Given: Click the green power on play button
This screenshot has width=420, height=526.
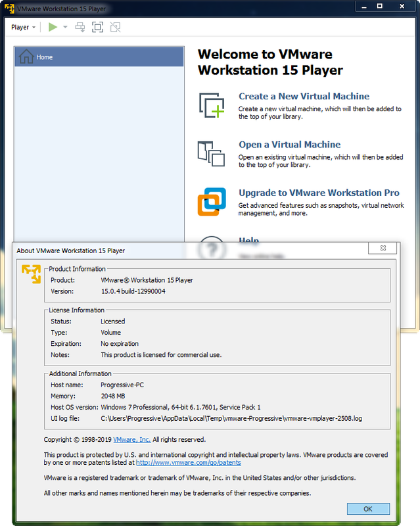Looking at the screenshot, I should (53, 27).
